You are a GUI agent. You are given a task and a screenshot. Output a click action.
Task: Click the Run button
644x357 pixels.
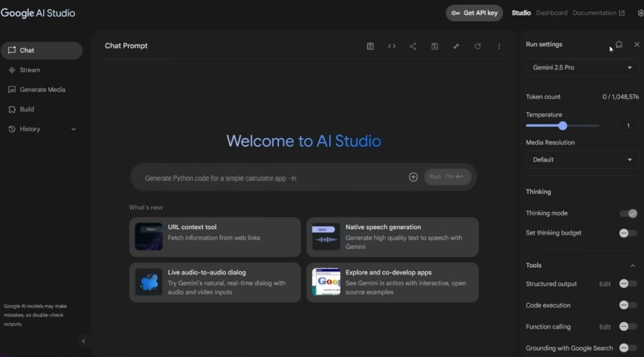pyautogui.click(x=447, y=177)
